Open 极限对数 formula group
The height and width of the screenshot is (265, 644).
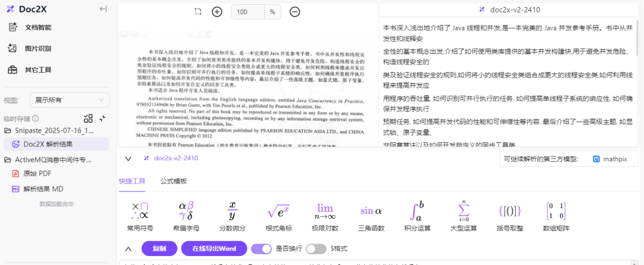click(x=325, y=216)
